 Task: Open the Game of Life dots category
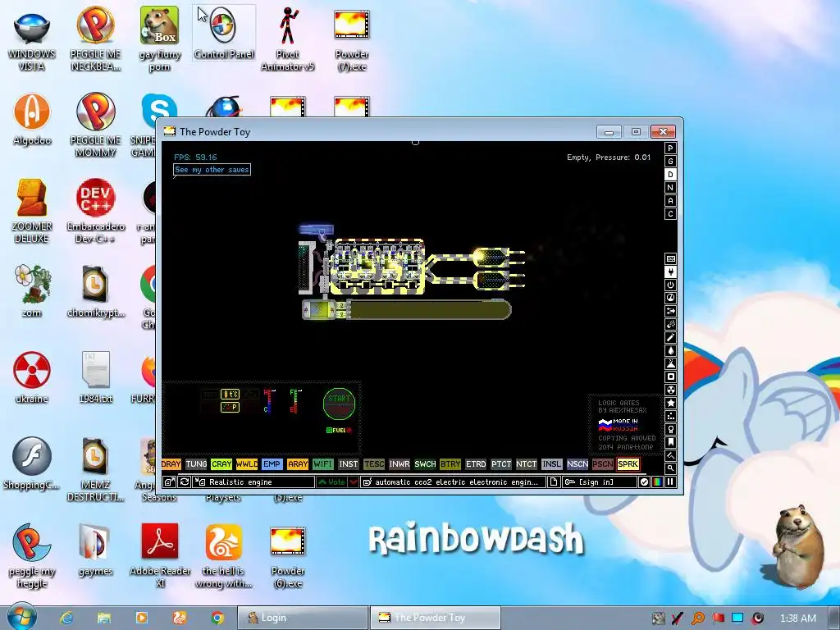pos(670,416)
